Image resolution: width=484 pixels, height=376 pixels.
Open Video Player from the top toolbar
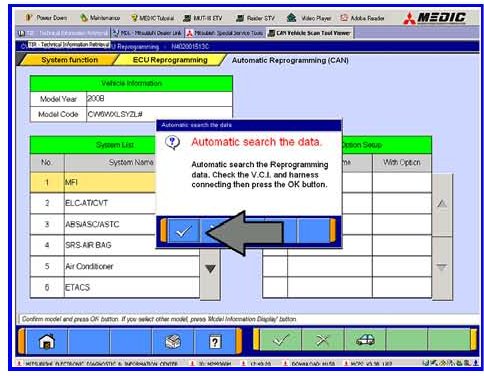(309, 18)
